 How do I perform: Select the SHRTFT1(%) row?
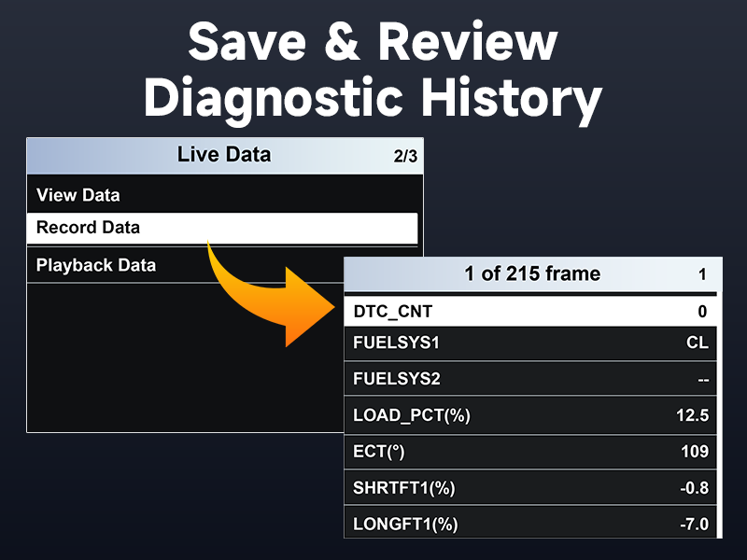[x=530, y=488]
